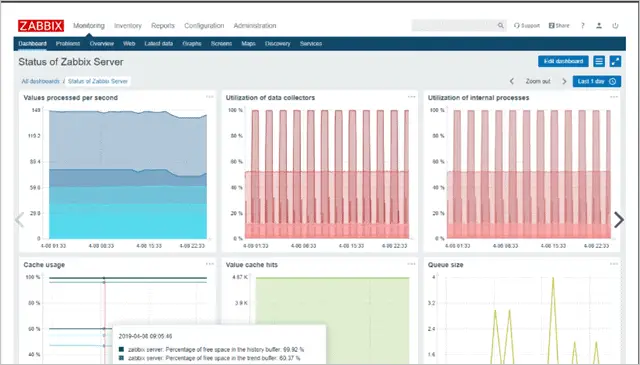Open the Last 1 day time selector

coord(597,81)
